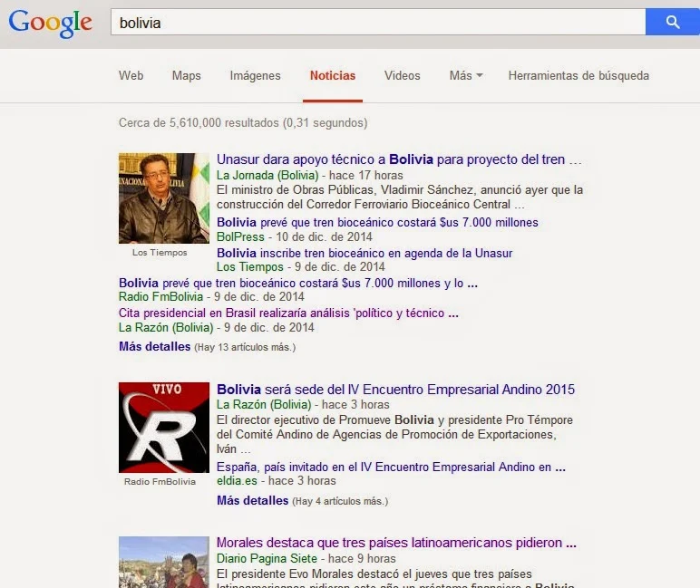Viewport: 700px width, 588px height.
Task: Click the hace 17 horas timestamp
Action: 365,176
